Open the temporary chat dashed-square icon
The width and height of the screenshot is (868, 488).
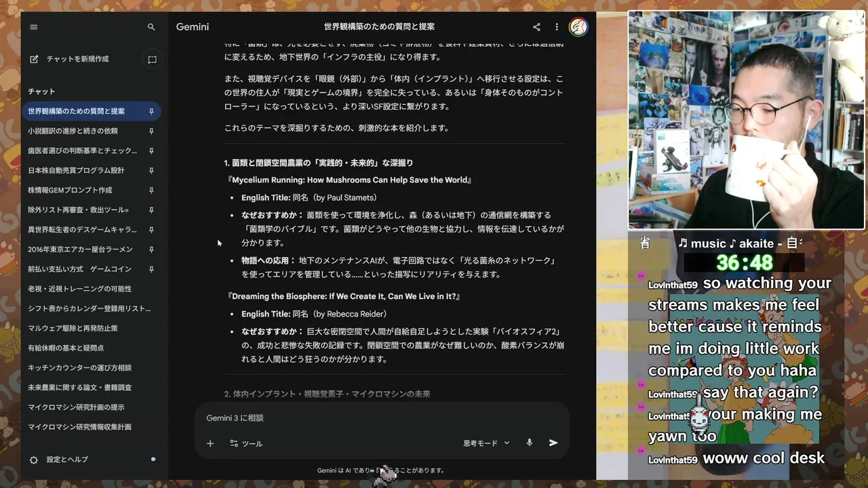pos(152,59)
